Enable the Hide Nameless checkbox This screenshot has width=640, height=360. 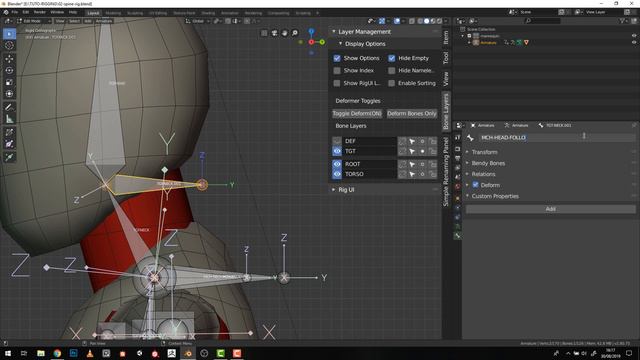coord(391,71)
